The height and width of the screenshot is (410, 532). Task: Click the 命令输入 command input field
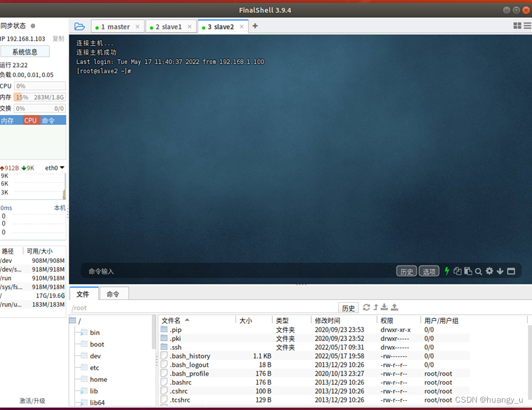[x=237, y=271]
